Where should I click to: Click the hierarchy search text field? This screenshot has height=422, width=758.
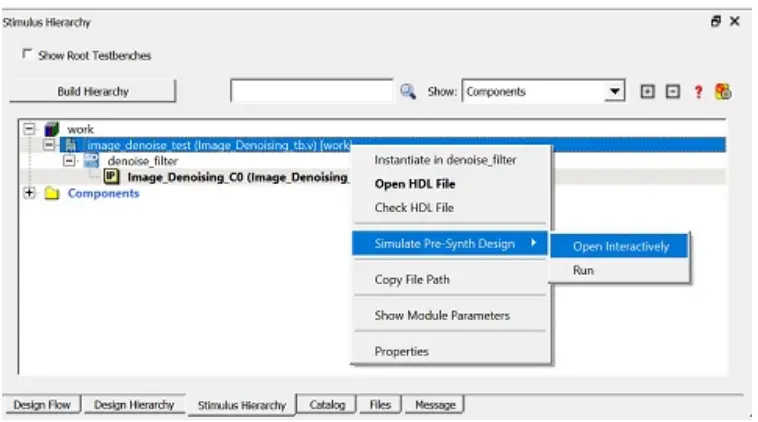(311, 91)
